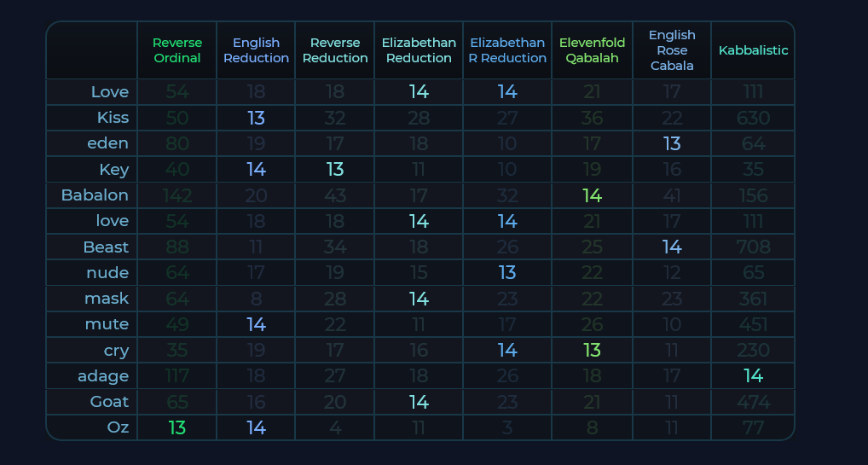Image resolution: width=868 pixels, height=465 pixels.
Task: Click the highlighted 13 in eden row
Action: point(672,143)
